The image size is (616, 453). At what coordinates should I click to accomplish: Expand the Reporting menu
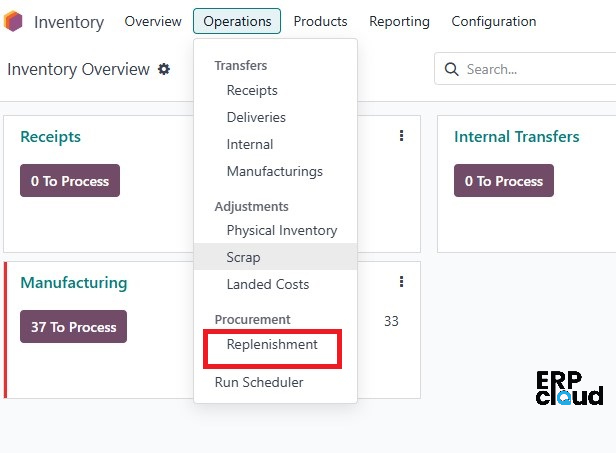click(x=399, y=21)
